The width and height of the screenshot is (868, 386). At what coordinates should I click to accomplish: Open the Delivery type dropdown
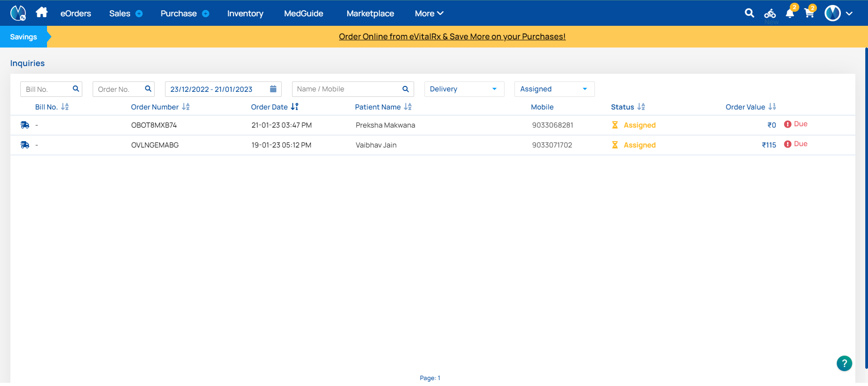(464, 89)
